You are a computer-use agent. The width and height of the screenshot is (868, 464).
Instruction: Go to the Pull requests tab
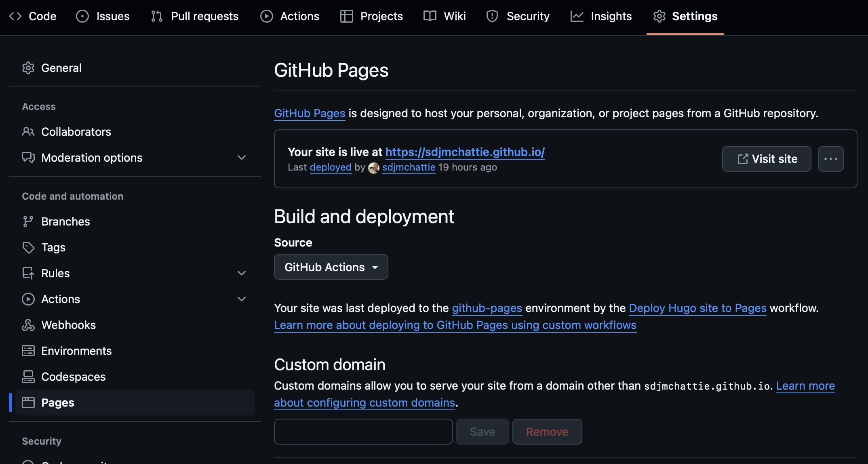pyautogui.click(x=195, y=16)
